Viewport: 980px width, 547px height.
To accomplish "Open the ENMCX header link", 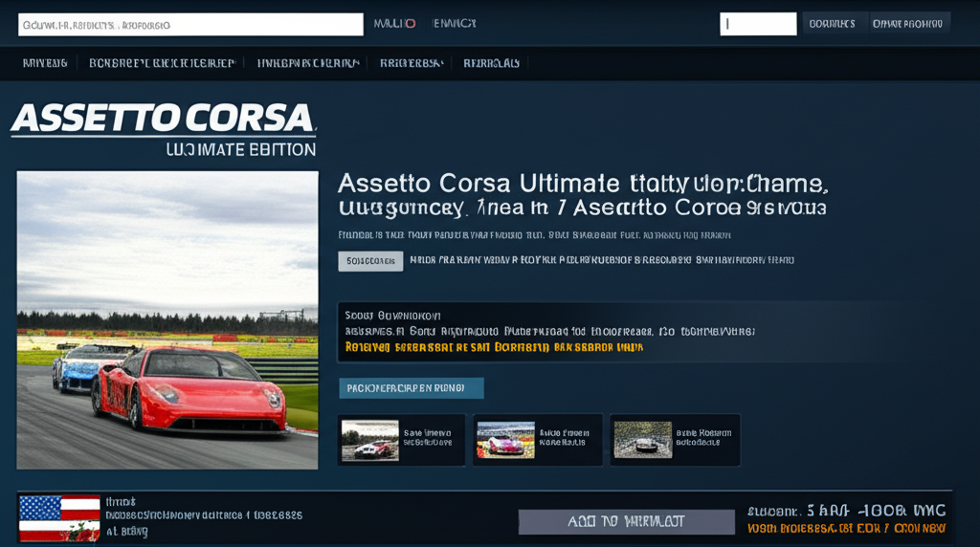I will tap(455, 24).
